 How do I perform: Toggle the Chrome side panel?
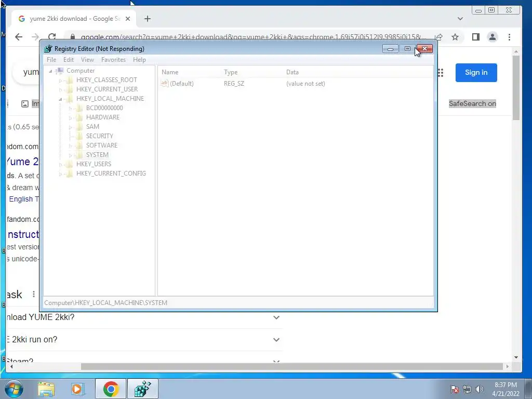point(476,37)
